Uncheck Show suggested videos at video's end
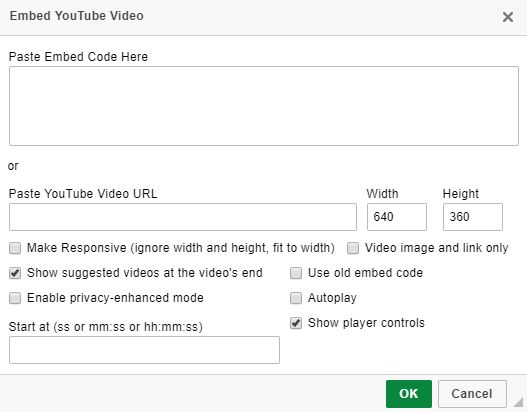 (x=15, y=273)
